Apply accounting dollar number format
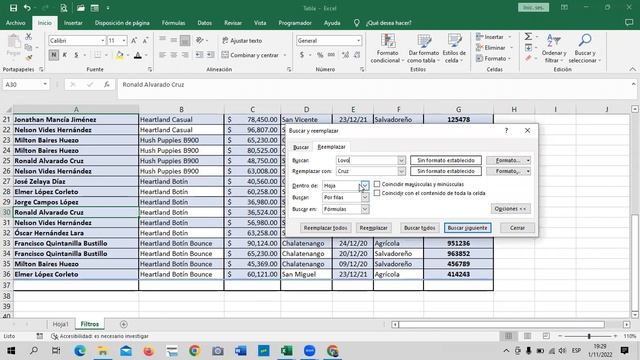The image size is (640, 360). (302, 55)
